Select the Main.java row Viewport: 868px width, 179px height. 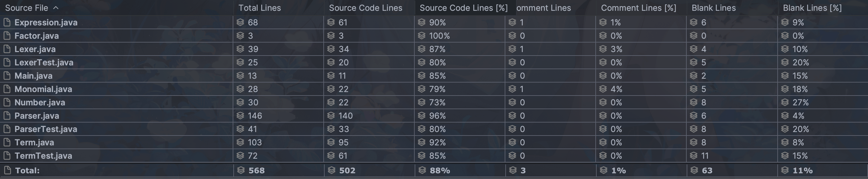434,76
